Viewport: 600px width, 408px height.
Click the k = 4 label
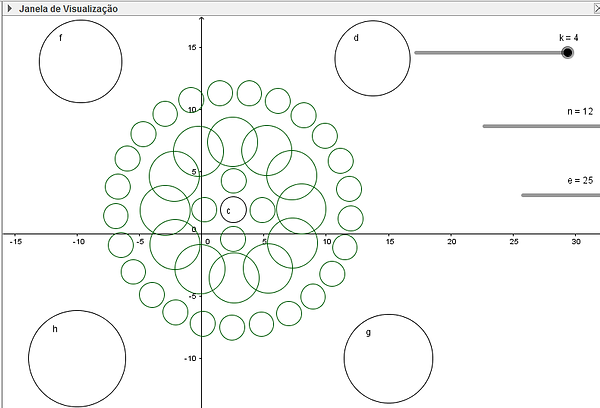point(569,38)
